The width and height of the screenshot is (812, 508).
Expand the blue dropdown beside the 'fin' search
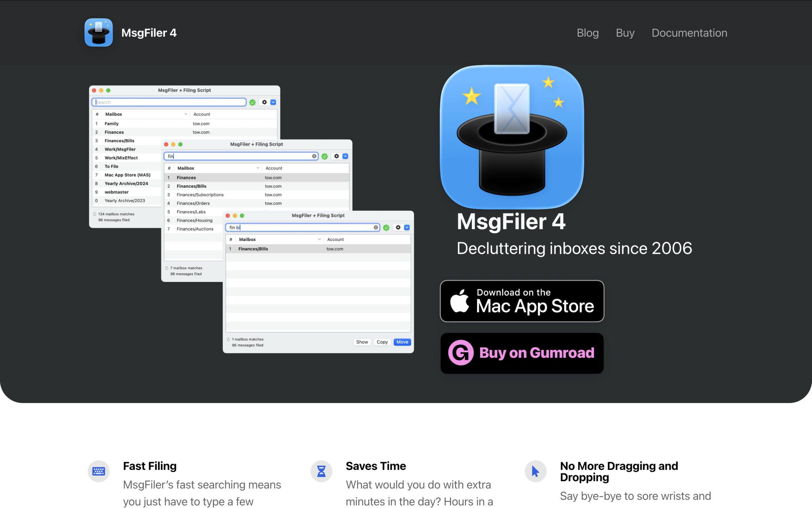point(345,156)
